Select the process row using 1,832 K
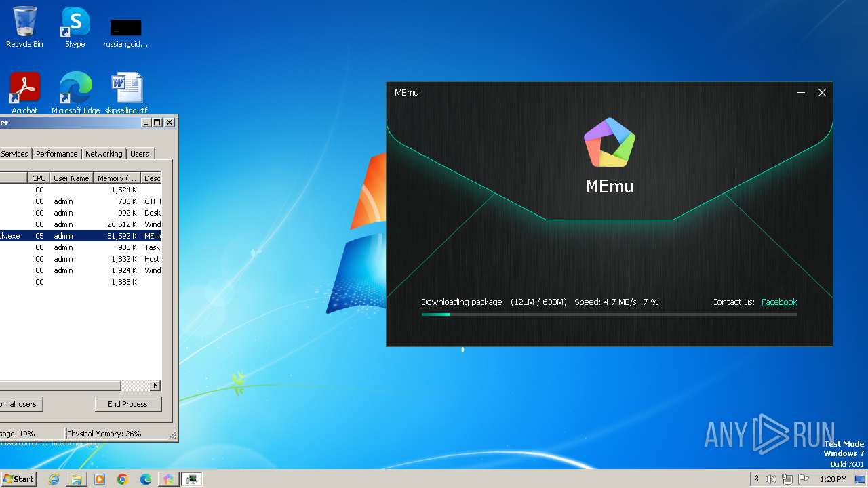This screenshot has height=488, width=868. pyautogui.click(x=80, y=259)
